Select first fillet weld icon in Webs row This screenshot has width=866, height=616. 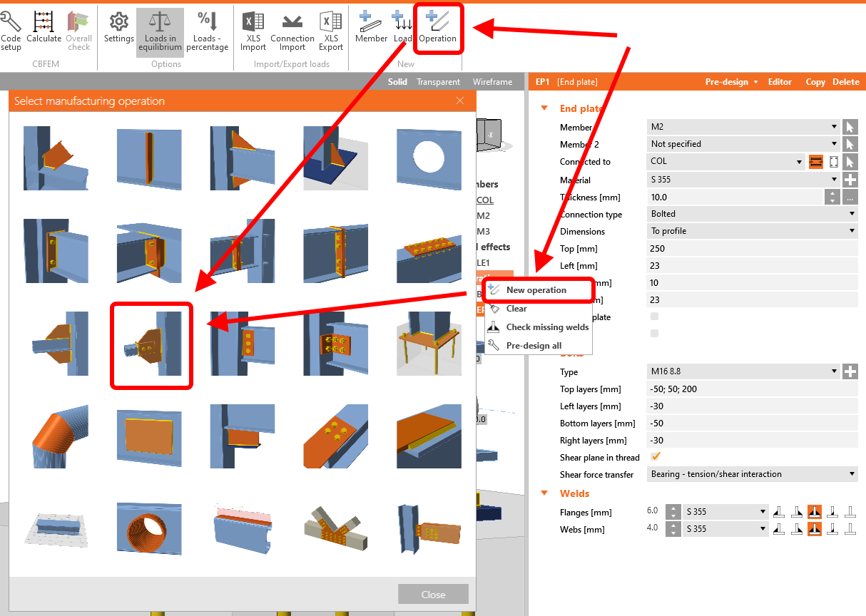point(779,529)
